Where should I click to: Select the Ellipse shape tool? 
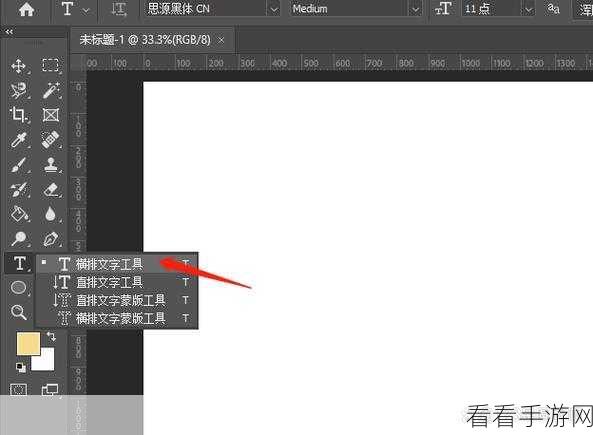19,288
